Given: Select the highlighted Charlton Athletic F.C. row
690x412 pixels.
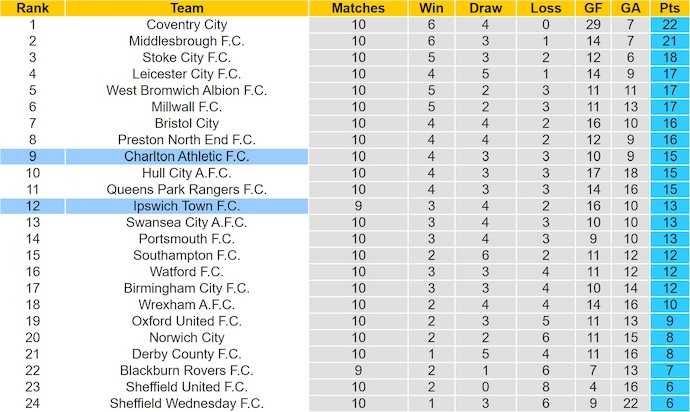Looking at the screenshot, I should click(186, 156).
